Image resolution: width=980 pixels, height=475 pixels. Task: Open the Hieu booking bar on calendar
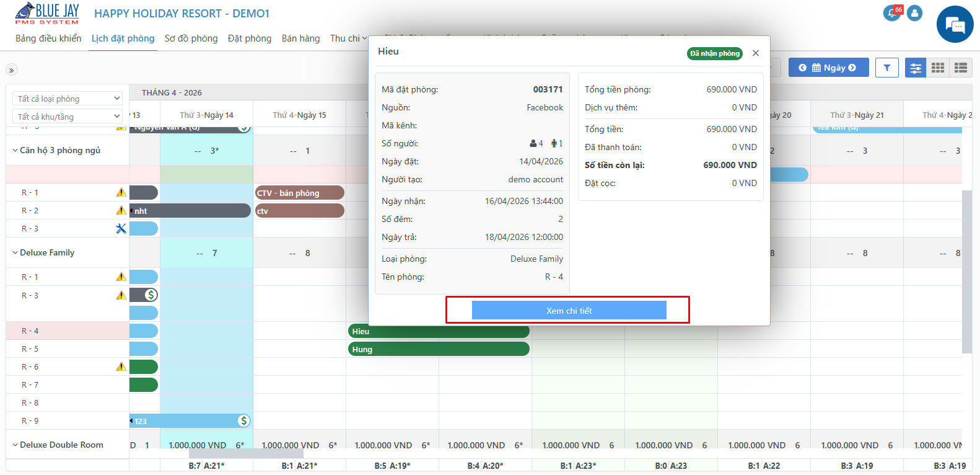coord(439,331)
